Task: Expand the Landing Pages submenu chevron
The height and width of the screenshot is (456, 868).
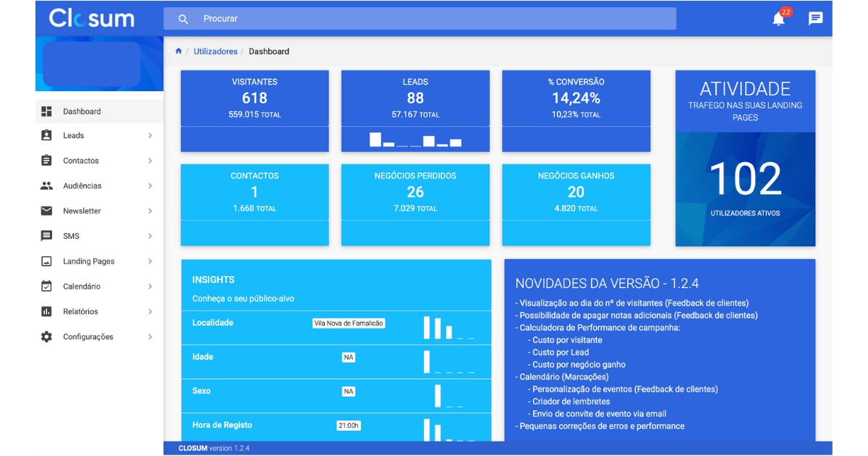Action: pos(150,261)
